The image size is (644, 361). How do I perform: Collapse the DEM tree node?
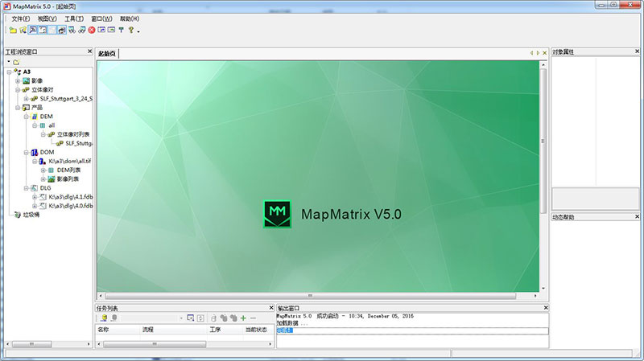click(27, 117)
